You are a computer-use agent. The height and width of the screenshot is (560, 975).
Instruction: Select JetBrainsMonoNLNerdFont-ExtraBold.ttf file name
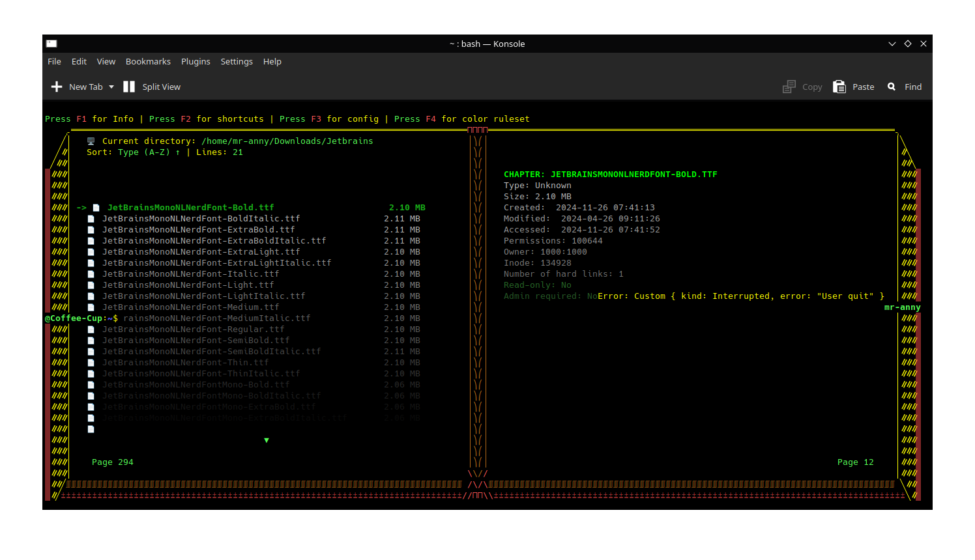click(x=199, y=230)
